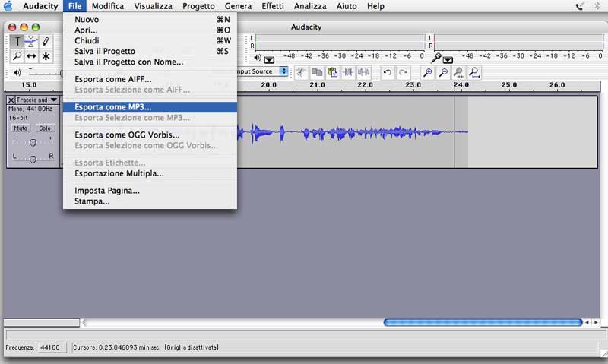Toggle the Solo button on track
Viewport: 608px width, 364px height.
pyautogui.click(x=45, y=128)
